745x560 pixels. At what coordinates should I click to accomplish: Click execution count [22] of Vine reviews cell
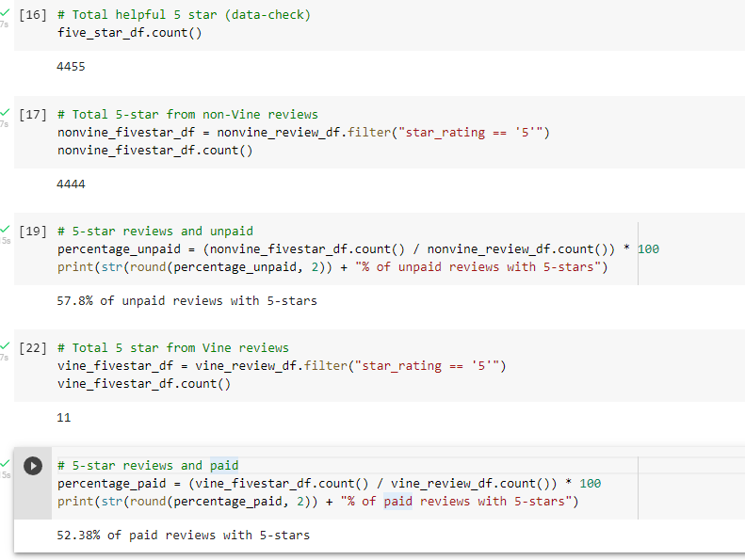pos(33,348)
